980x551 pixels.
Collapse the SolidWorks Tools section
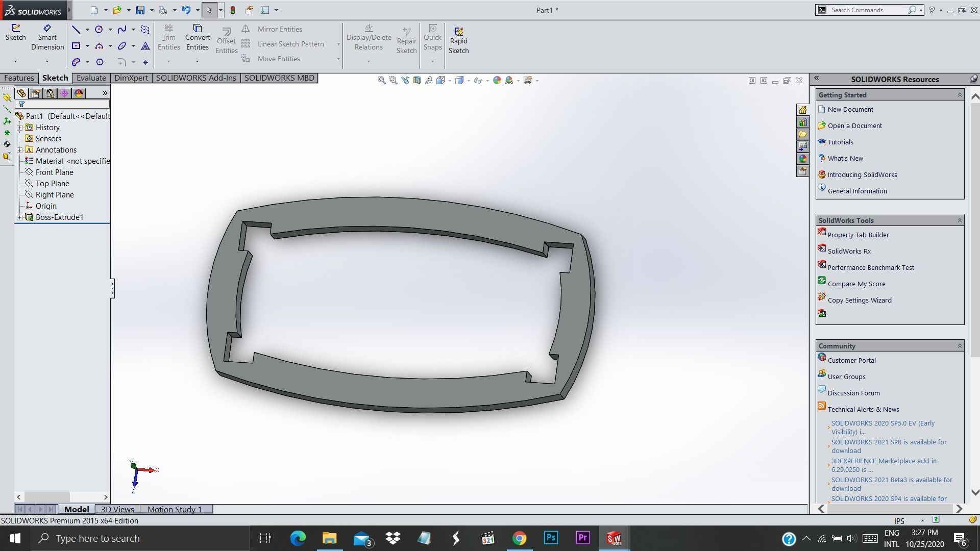pyautogui.click(x=959, y=220)
